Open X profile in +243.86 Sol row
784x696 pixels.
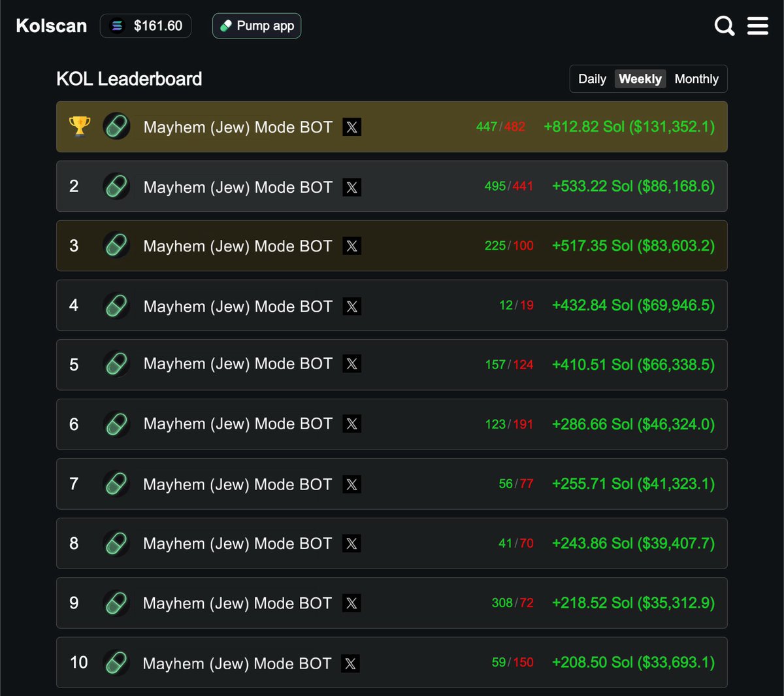coord(351,544)
